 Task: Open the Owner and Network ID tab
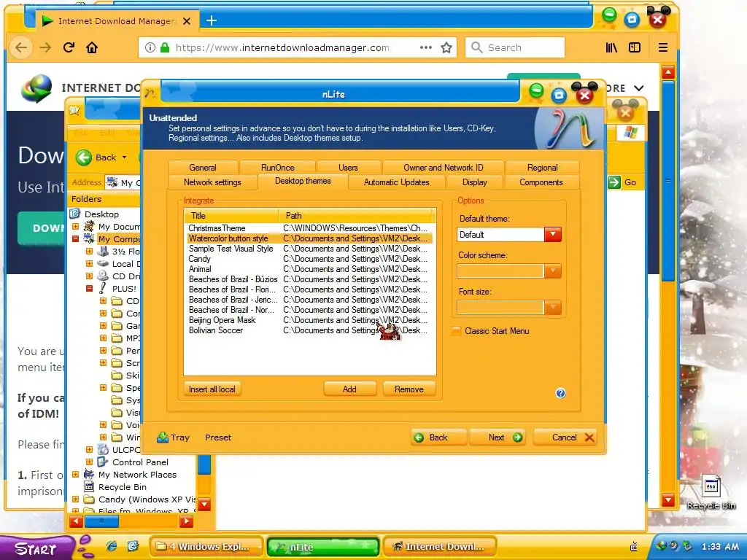click(443, 167)
